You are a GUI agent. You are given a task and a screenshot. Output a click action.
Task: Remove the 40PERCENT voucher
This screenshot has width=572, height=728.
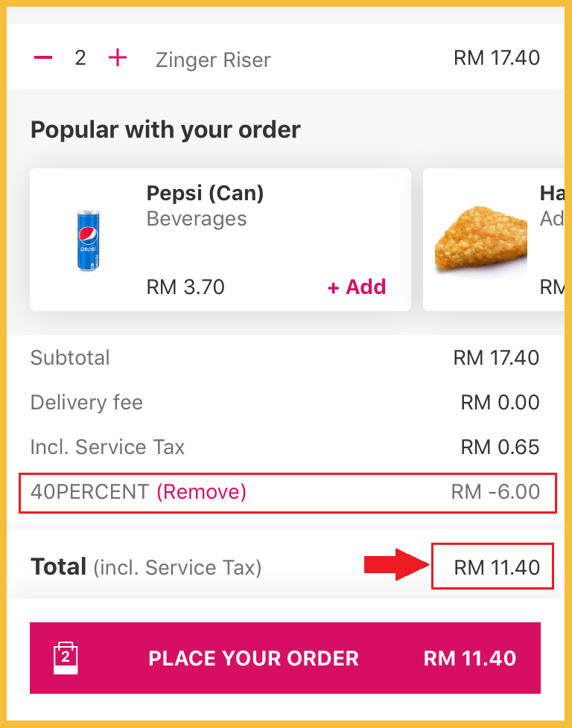pyautogui.click(x=201, y=492)
